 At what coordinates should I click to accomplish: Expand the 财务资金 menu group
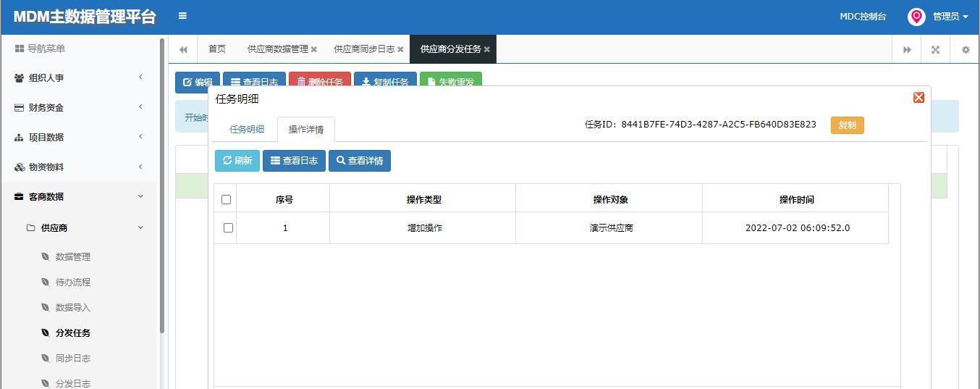point(78,107)
